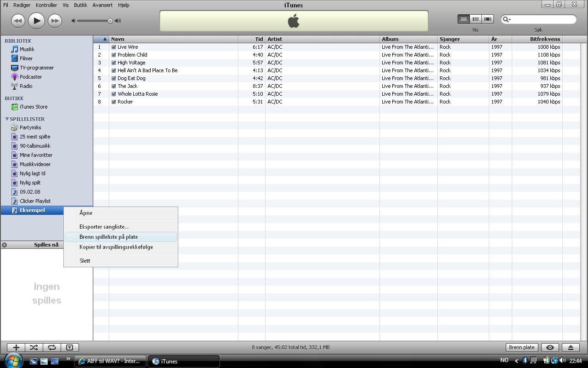Switch to grouped album view icon
Image resolution: width=588 pixels, height=368 pixels.
point(475,19)
